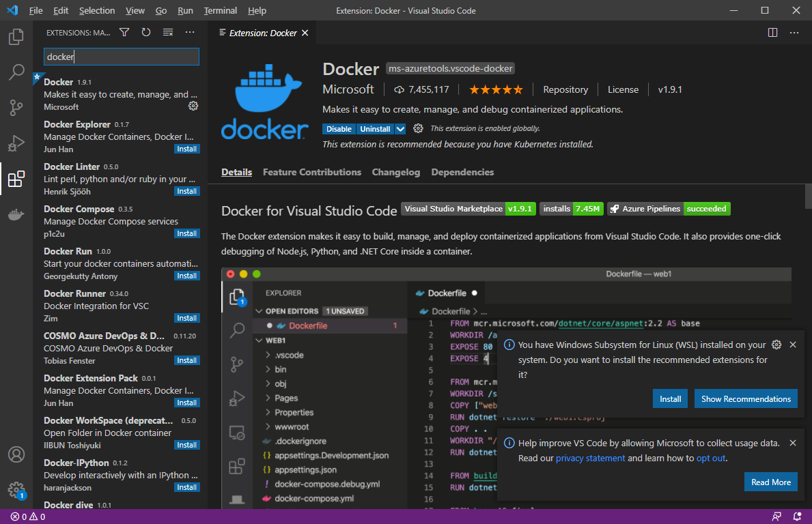Select the Extensions view icon
Screen dimensions: 812x524
(x=16, y=179)
